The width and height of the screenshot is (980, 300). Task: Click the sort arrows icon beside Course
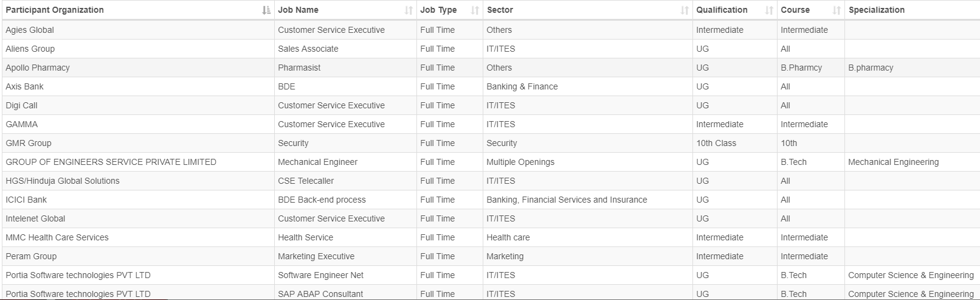coord(837,10)
